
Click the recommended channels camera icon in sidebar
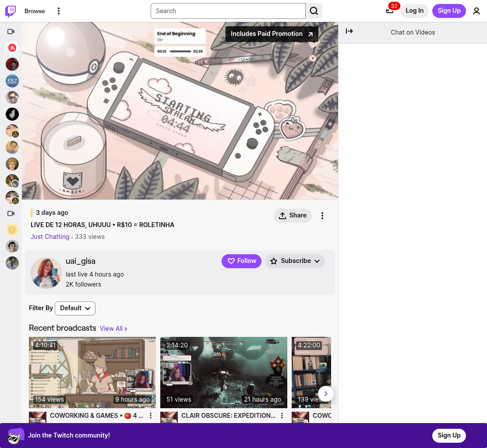11,213
